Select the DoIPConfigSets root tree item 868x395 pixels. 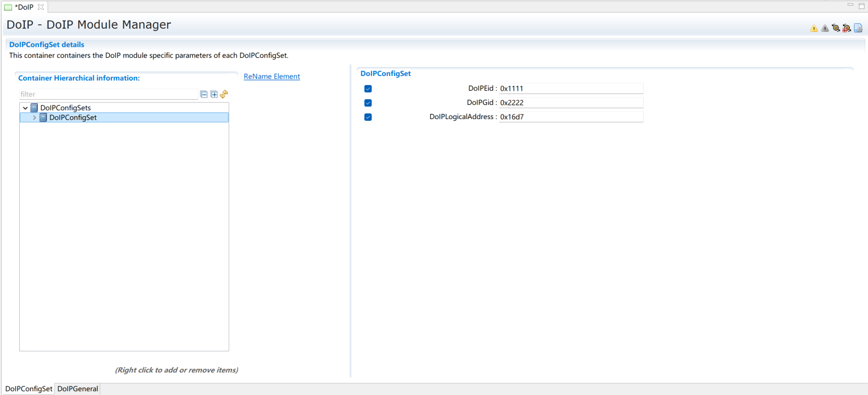[x=65, y=108]
